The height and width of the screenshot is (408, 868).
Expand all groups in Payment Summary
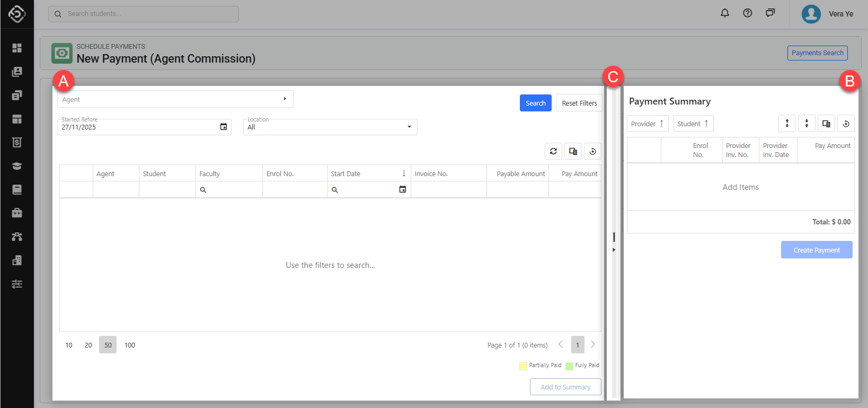[x=787, y=124]
